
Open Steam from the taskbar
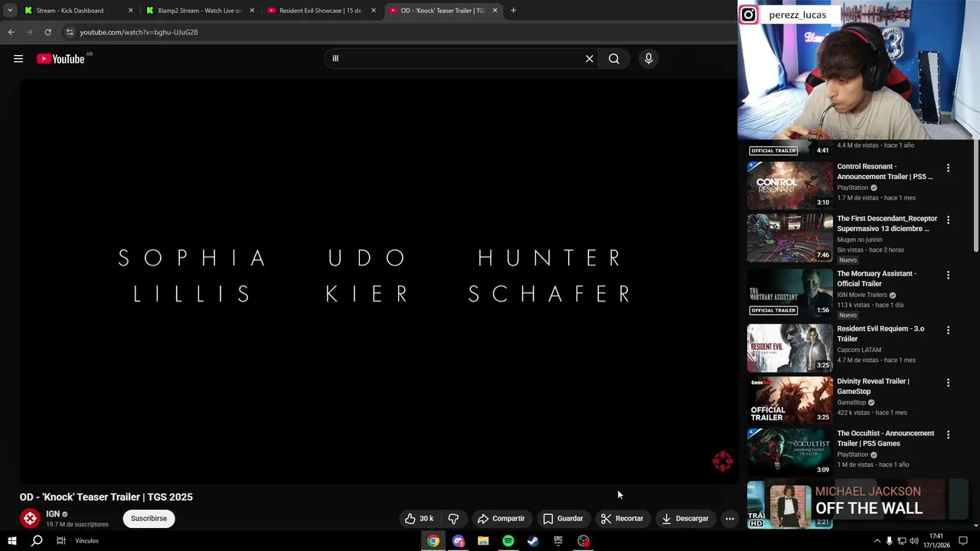tap(533, 541)
